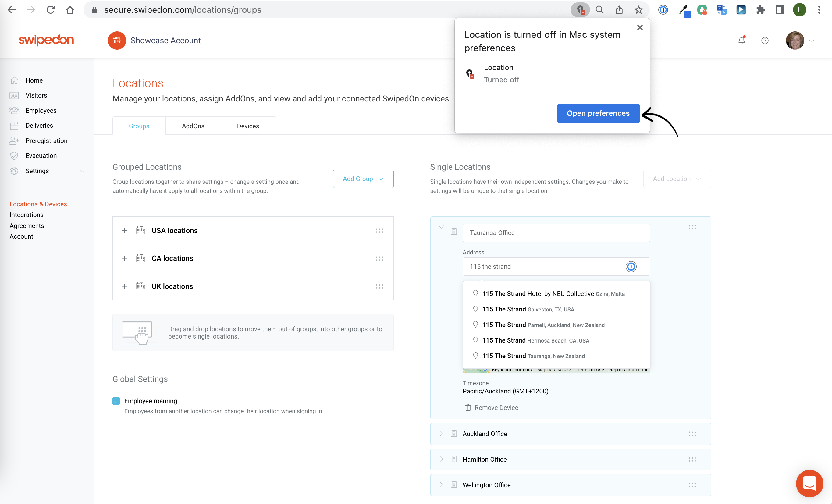The width and height of the screenshot is (832, 504).
Task: Expand CA locations group
Action: click(x=125, y=259)
